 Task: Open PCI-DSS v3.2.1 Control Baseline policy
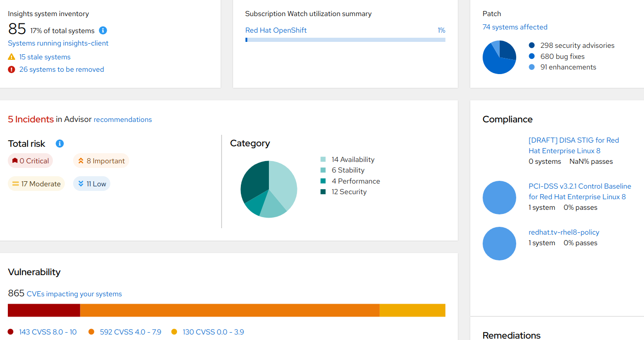[x=580, y=191]
